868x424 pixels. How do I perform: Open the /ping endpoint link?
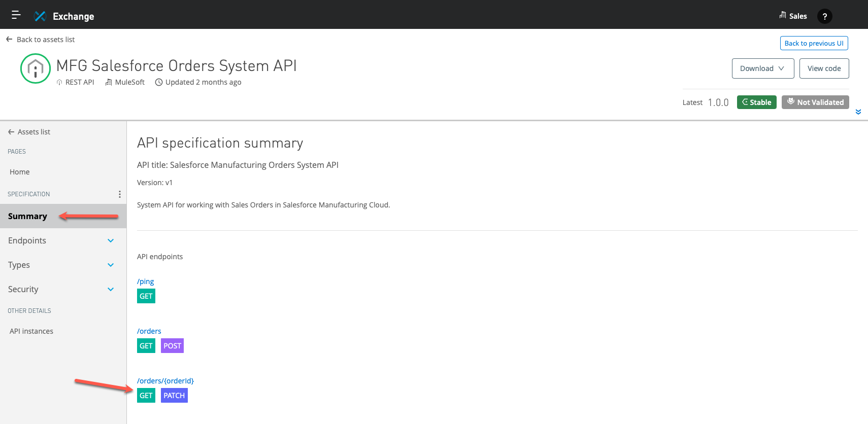(x=145, y=281)
